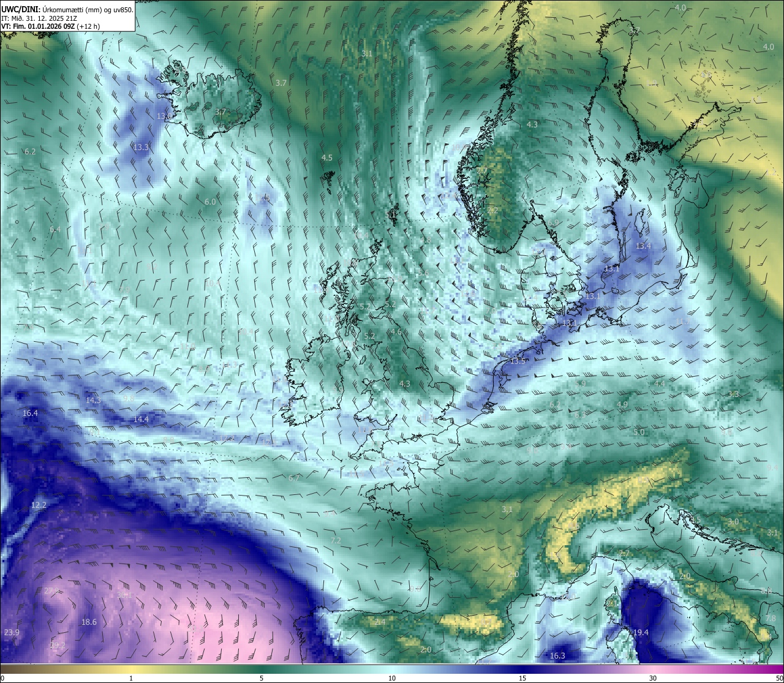Click the 'IT: Mið. 31. 12. 2025 21Z' line
784x683 pixels.
[39, 18]
